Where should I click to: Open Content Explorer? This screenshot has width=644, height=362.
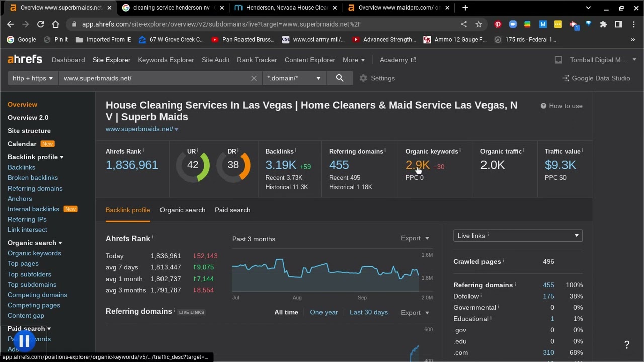tap(310, 60)
